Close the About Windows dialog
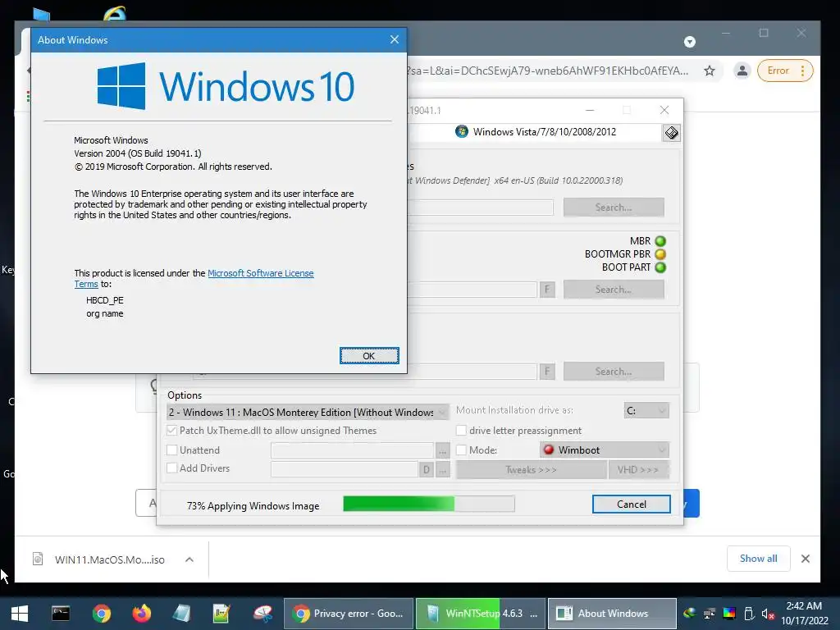This screenshot has width=840, height=630. 395,39
